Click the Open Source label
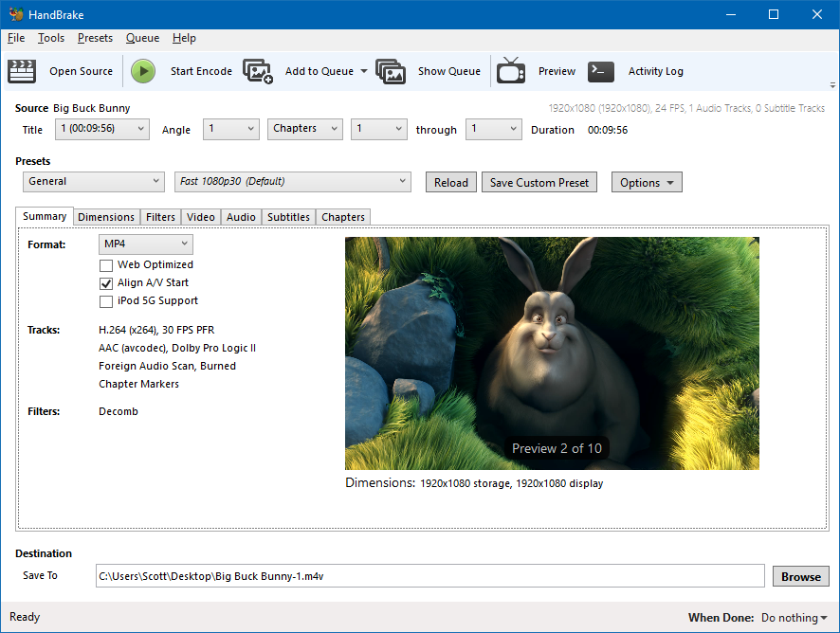 81,71
